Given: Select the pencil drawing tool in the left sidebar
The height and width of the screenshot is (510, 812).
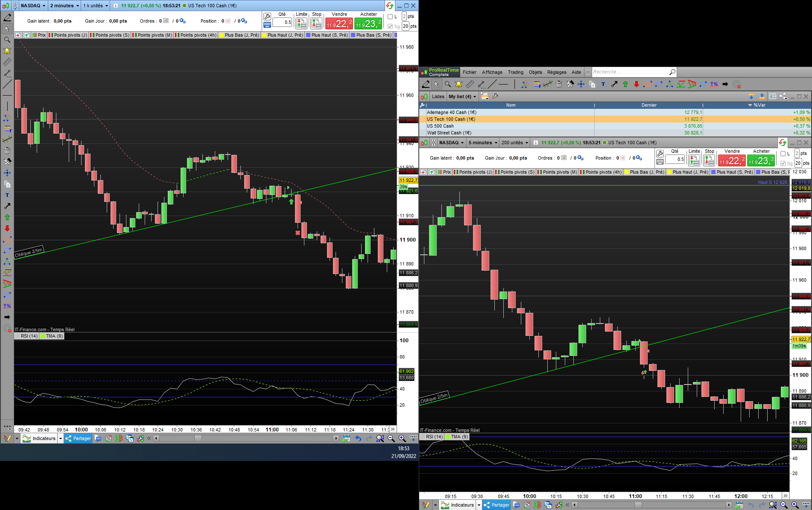Looking at the screenshot, I should (7, 18).
